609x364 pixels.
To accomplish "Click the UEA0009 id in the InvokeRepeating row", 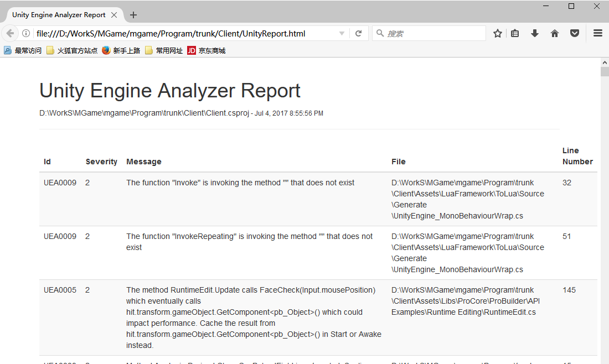I will (60, 236).
